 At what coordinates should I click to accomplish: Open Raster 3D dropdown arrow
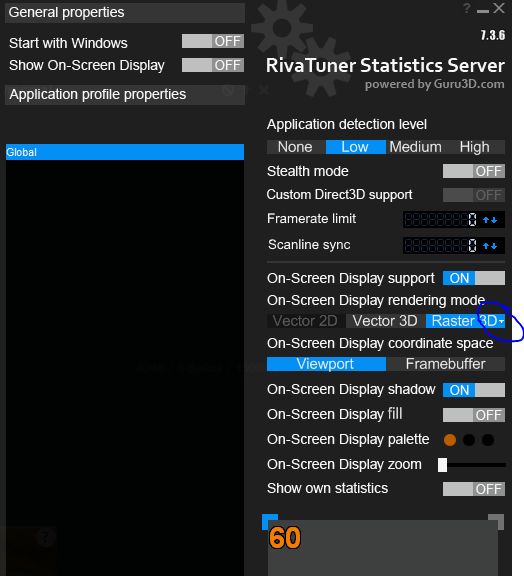(502, 321)
